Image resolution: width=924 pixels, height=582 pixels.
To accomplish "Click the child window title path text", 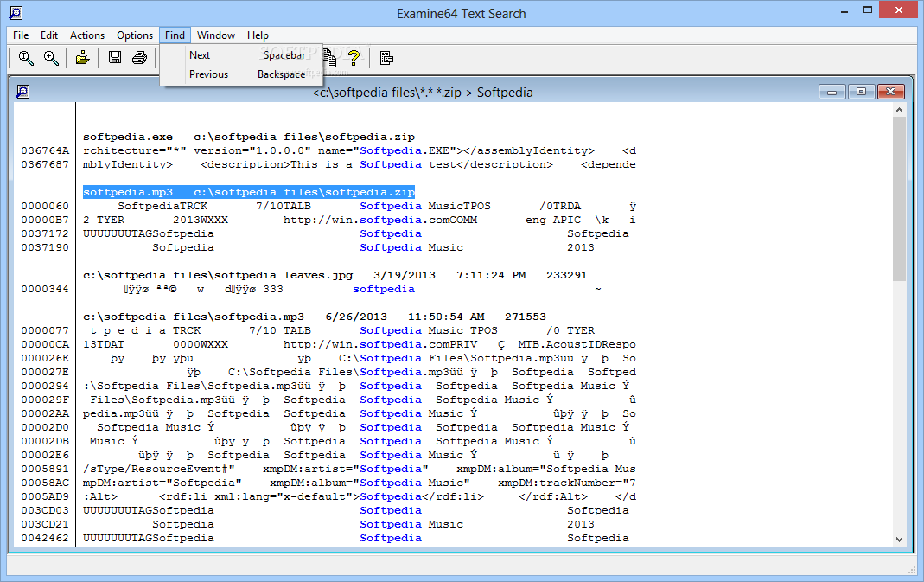I will (x=423, y=93).
